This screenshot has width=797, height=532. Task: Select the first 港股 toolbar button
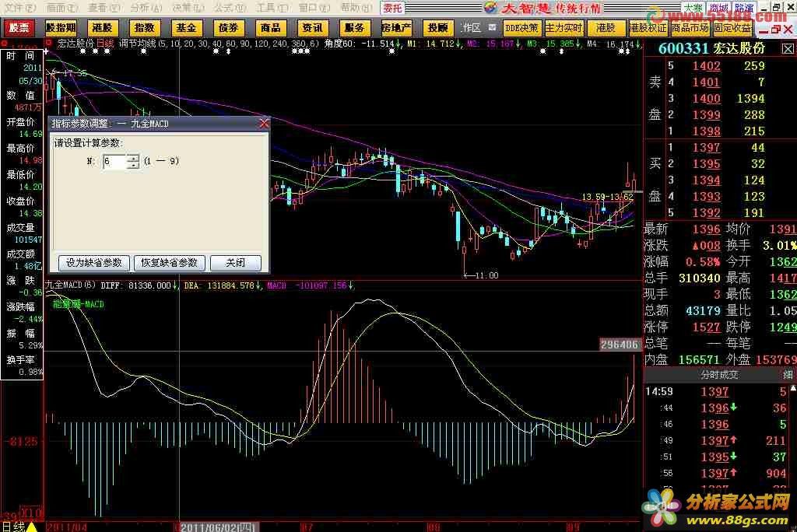(103, 28)
